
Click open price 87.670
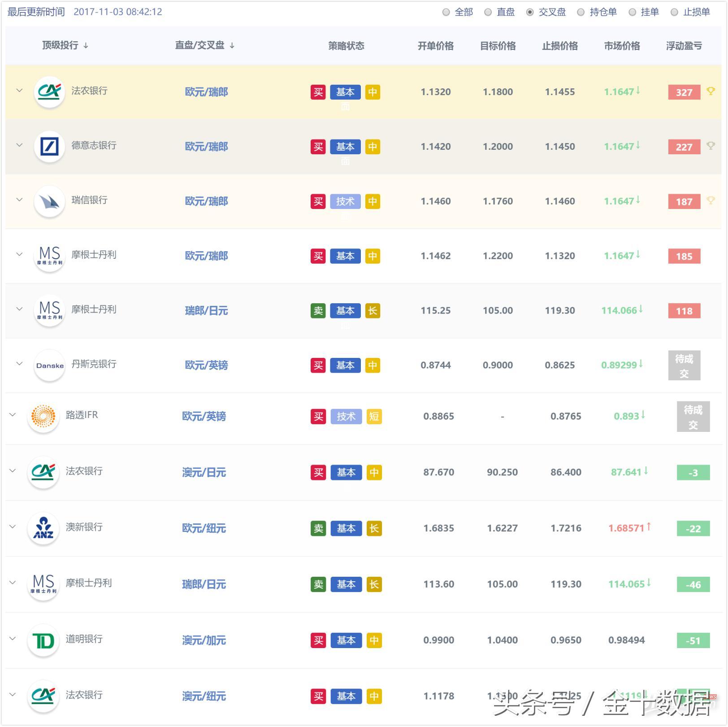pyautogui.click(x=439, y=472)
